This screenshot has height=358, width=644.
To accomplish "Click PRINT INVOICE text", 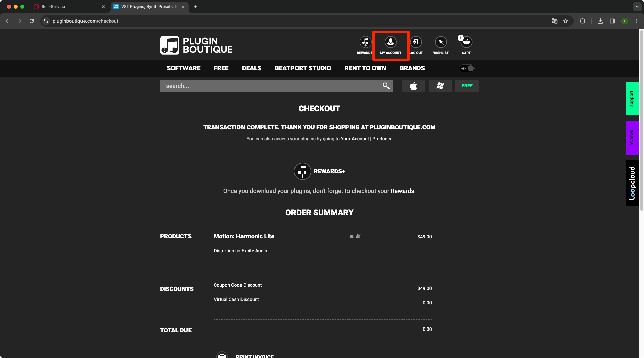I will (255, 356).
